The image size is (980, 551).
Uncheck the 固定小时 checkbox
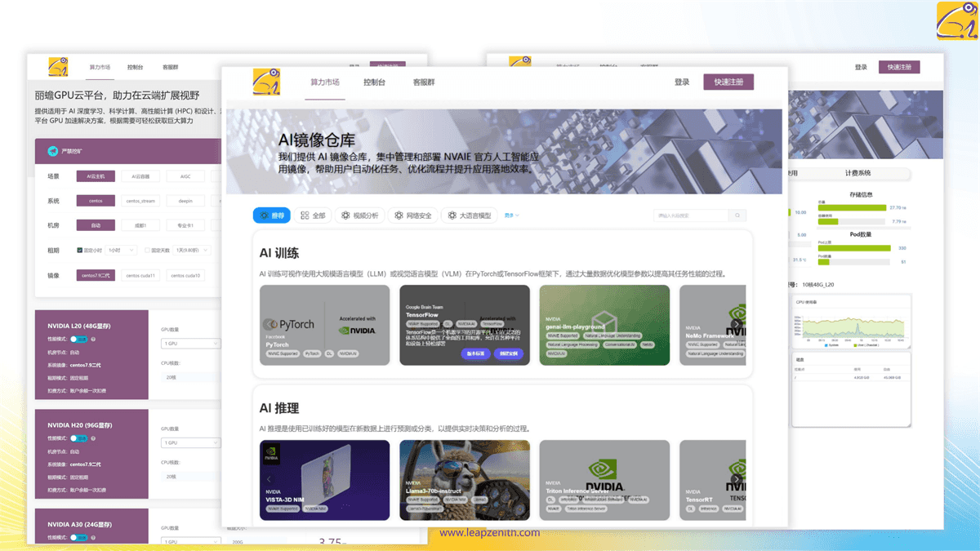point(79,251)
